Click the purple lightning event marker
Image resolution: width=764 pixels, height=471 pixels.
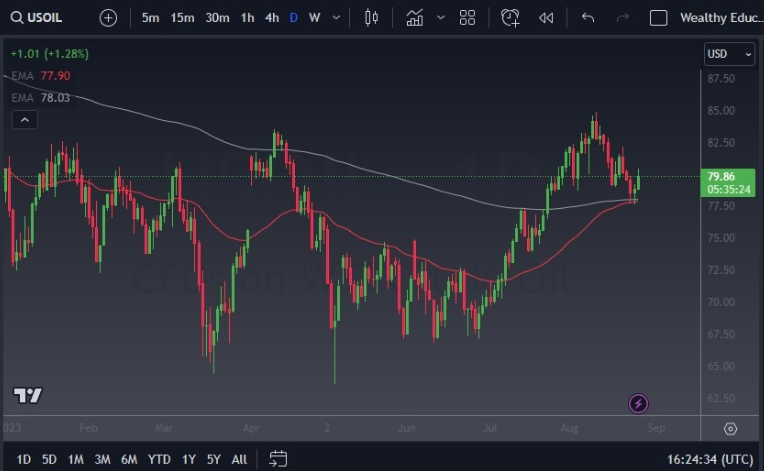point(638,404)
